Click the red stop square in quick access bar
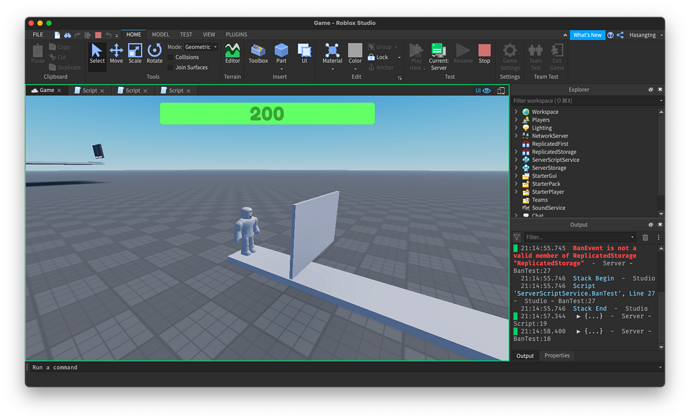Image resolution: width=690 pixels, height=420 pixels. coord(98,35)
